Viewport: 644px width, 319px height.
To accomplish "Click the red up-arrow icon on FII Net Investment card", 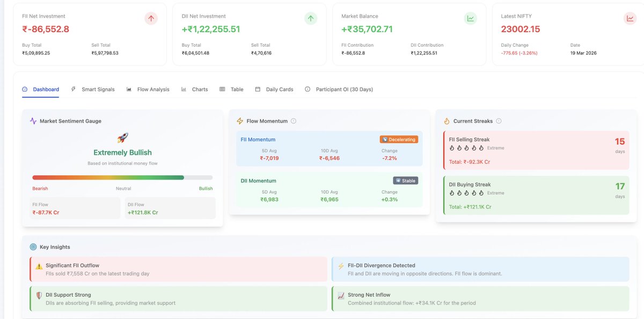I will click(x=151, y=18).
